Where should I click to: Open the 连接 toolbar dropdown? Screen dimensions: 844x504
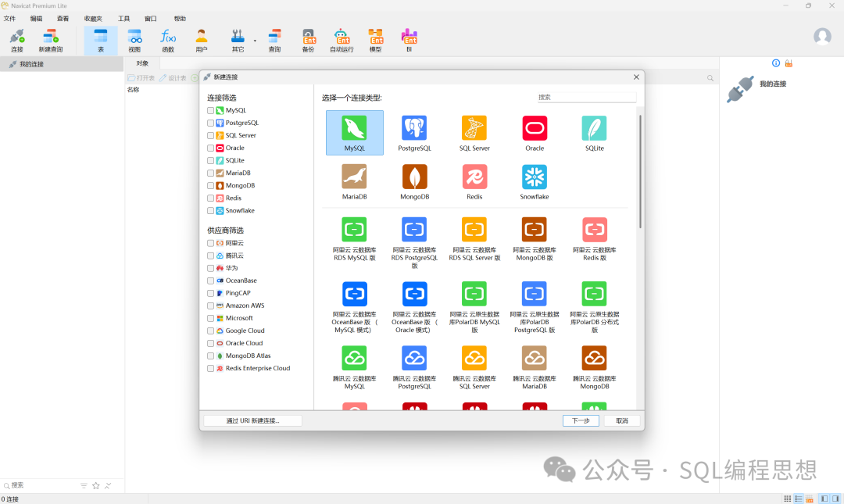tap(16, 40)
